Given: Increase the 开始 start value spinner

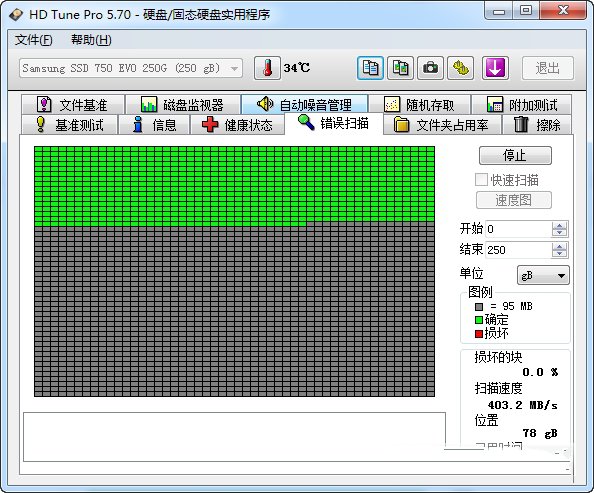Looking at the screenshot, I should (559, 225).
